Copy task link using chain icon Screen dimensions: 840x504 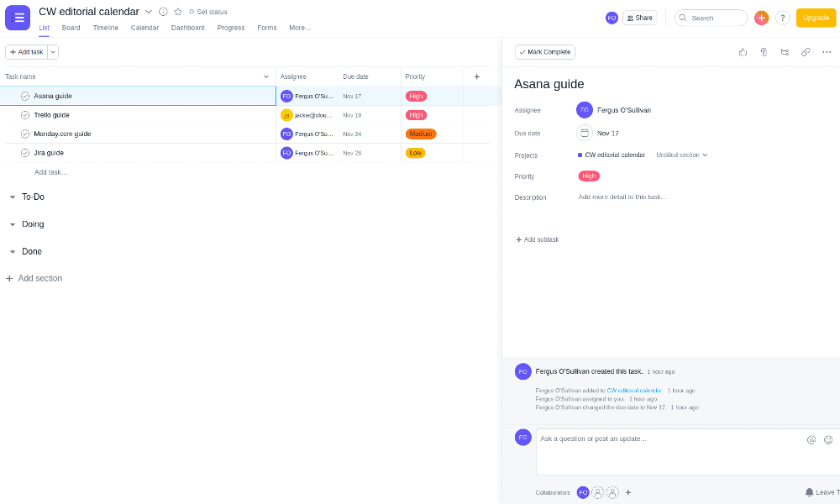(806, 52)
